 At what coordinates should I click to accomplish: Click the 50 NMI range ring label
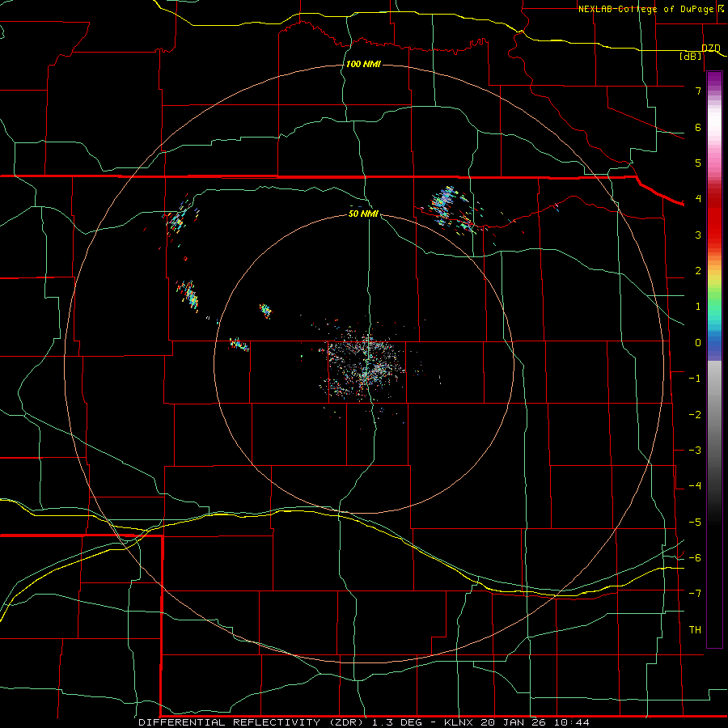tap(363, 214)
